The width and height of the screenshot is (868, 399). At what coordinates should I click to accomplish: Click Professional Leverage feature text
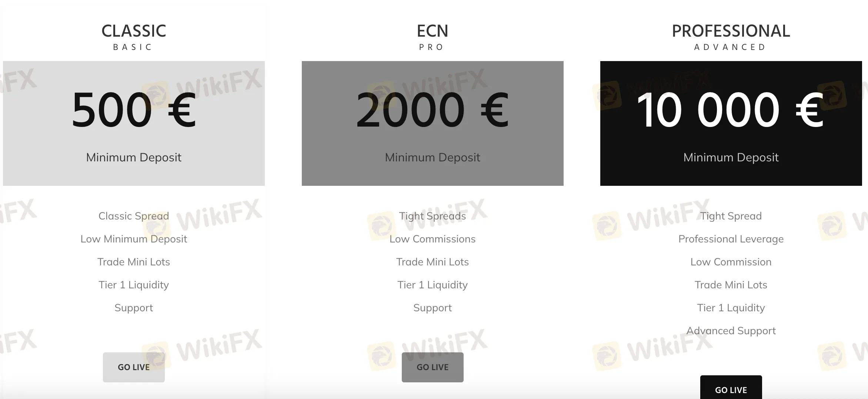point(731,239)
